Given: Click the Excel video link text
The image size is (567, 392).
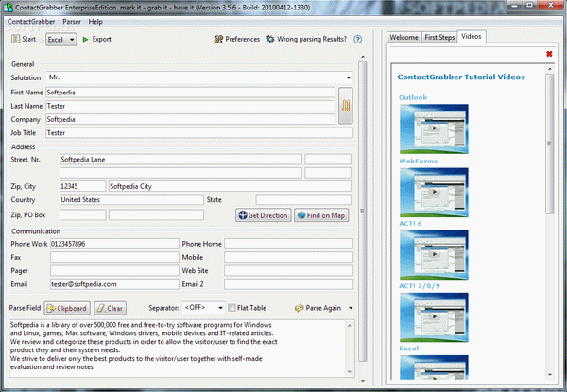Looking at the screenshot, I should 409,349.
